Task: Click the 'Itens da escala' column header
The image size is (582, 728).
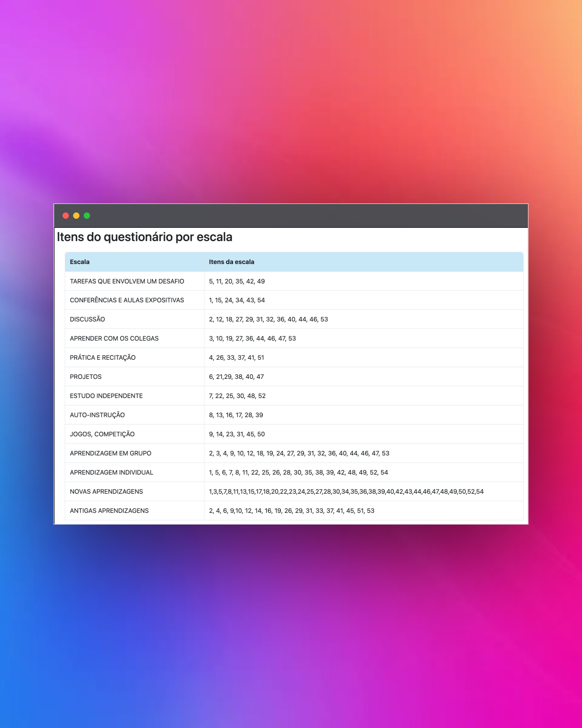Action: [x=232, y=262]
